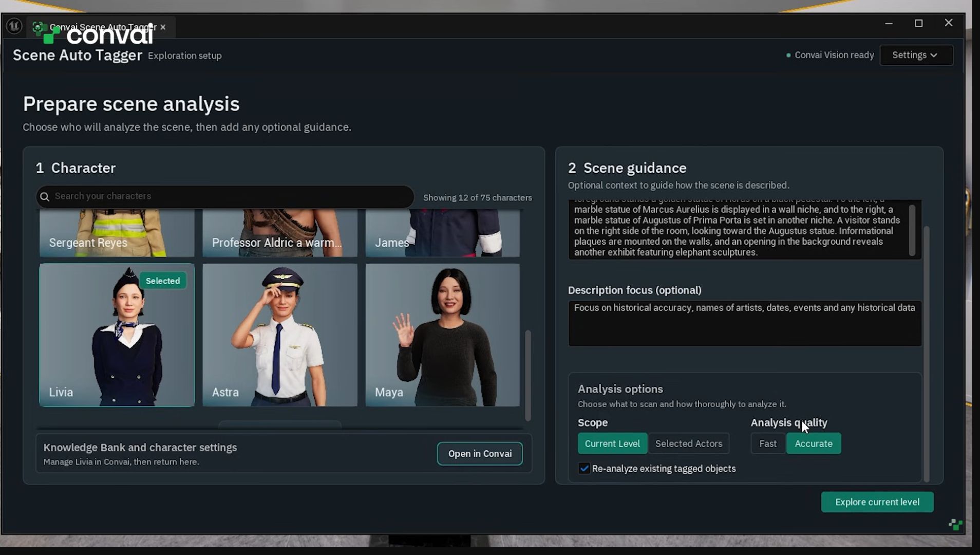
Task: Click the Description focus text area
Action: (745, 324)
